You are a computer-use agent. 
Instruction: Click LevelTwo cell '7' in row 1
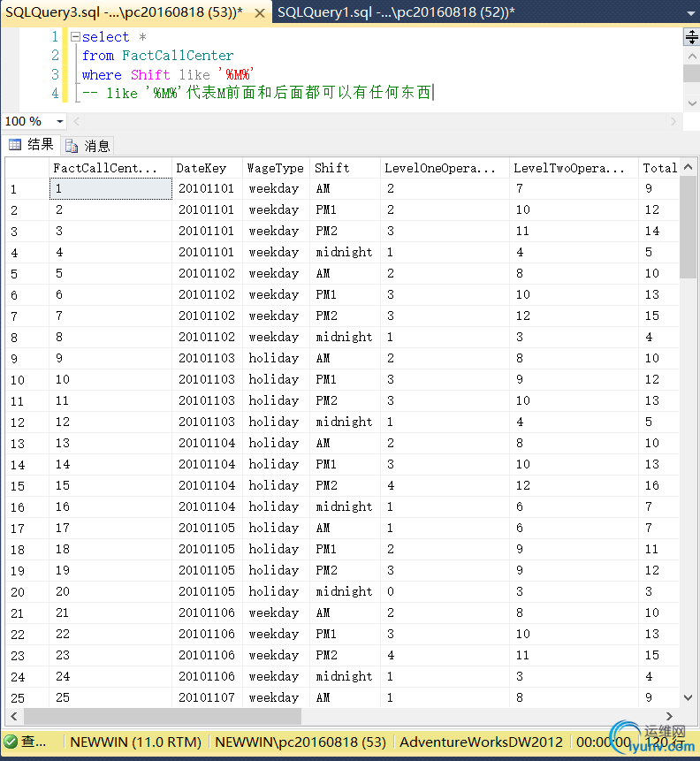tap(574, 188)
